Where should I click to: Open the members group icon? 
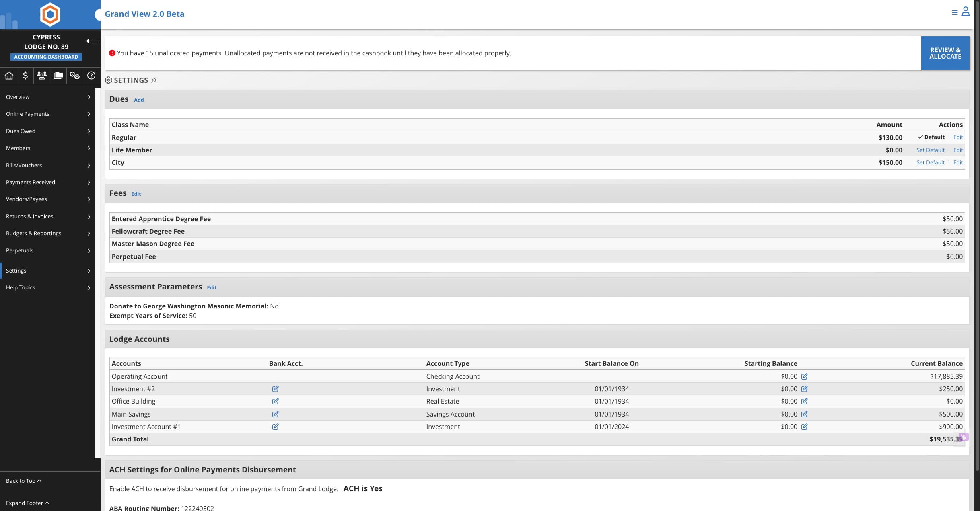42,75
